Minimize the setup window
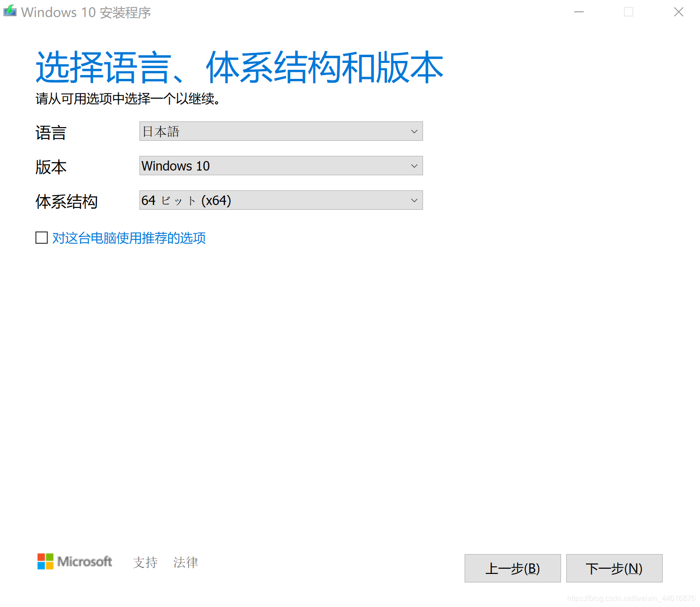Image resolution: width=700 pixels, height=607 pixels. coord(579,12)
